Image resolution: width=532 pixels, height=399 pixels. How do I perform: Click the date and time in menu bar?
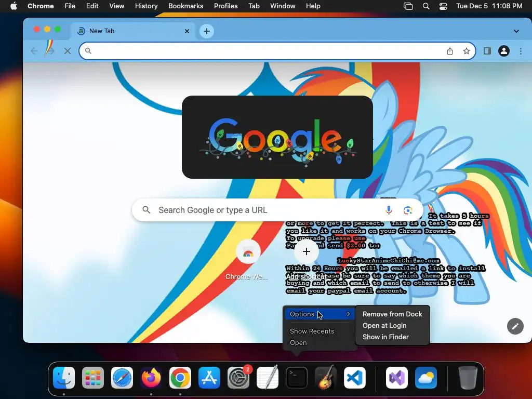(x=489, y=6)
